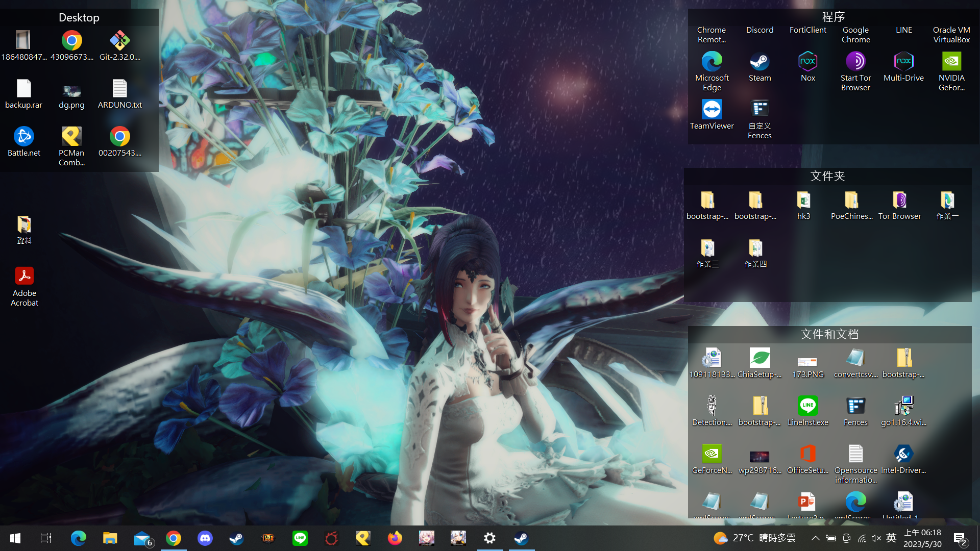Toggle muted volume icon in tray
The width and height of the screenshot is (980, 551).
tap(876, 538)
